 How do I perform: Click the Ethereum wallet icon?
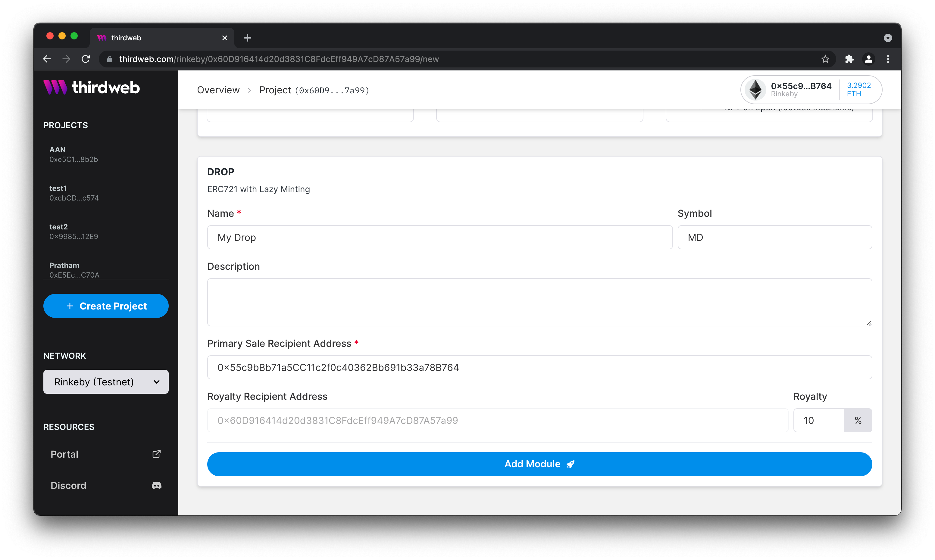coord(755,89)
